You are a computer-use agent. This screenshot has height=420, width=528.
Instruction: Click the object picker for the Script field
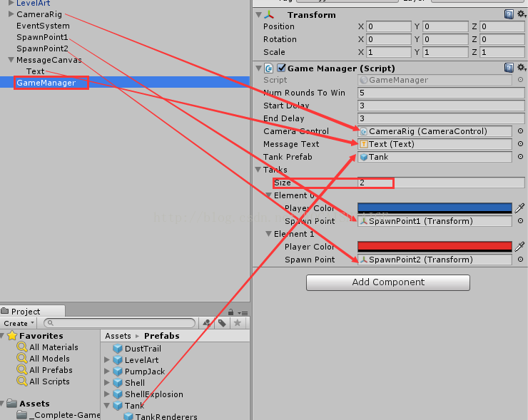pos(521,80)
